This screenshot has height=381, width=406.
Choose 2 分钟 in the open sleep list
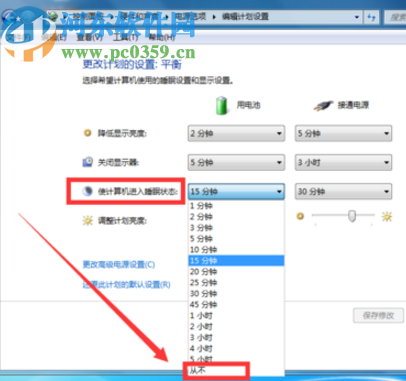coord(236,217)
